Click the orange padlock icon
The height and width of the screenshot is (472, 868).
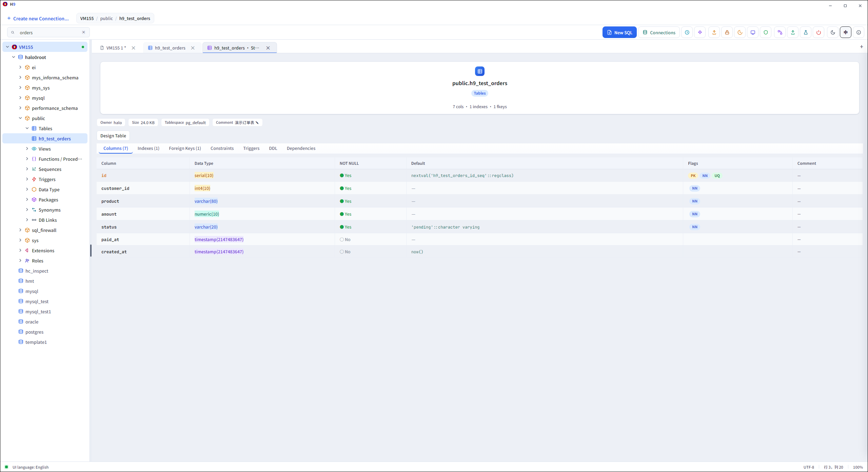pos(727,33)
